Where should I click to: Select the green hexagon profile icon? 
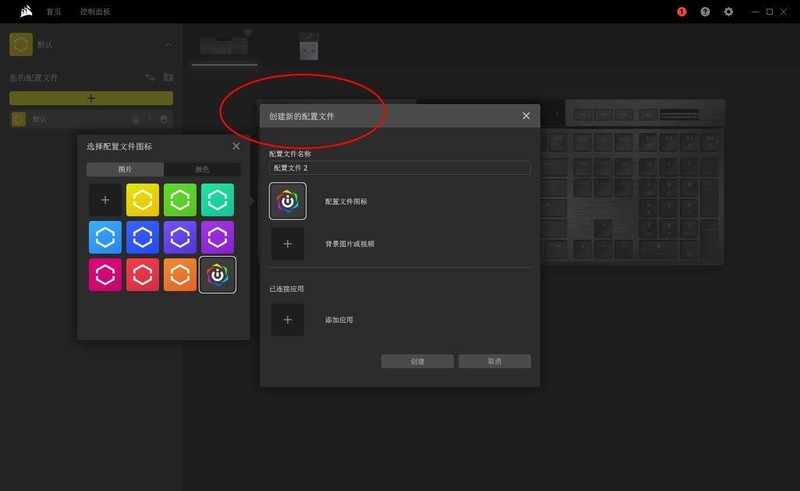(x=180, y=200)
